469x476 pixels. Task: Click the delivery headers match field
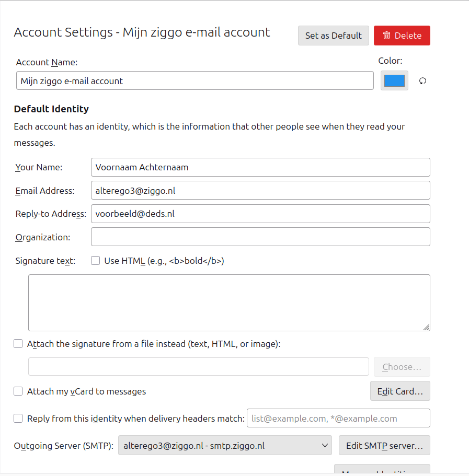click(338, 419)
